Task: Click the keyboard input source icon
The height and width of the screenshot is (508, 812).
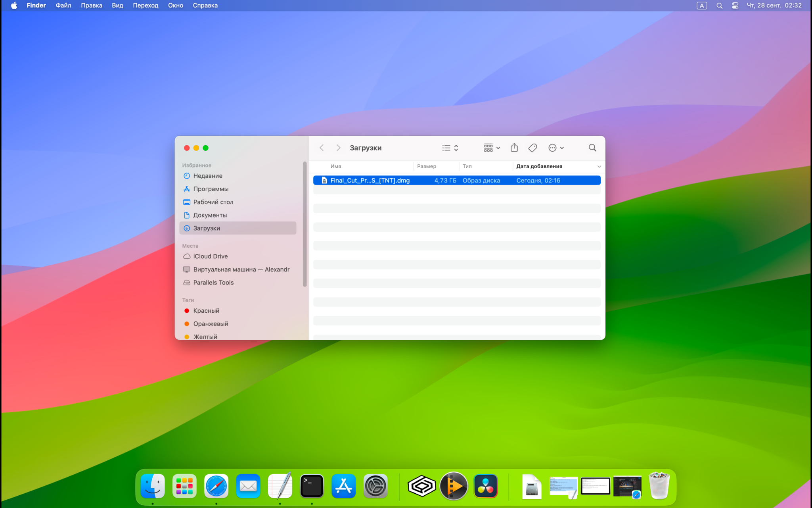Action: click(x=702, y=6)
